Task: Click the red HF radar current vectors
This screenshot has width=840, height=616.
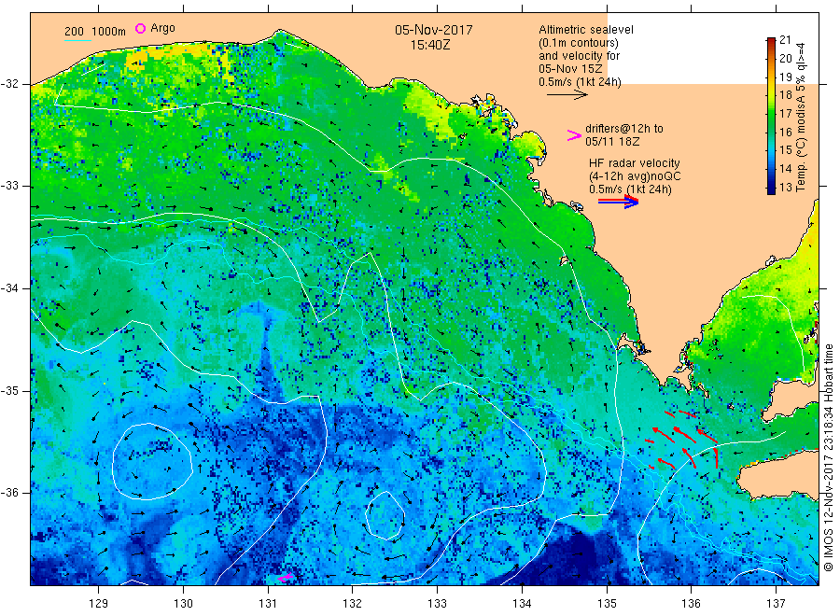Action: pyautogui.click(x=681, y=440)
